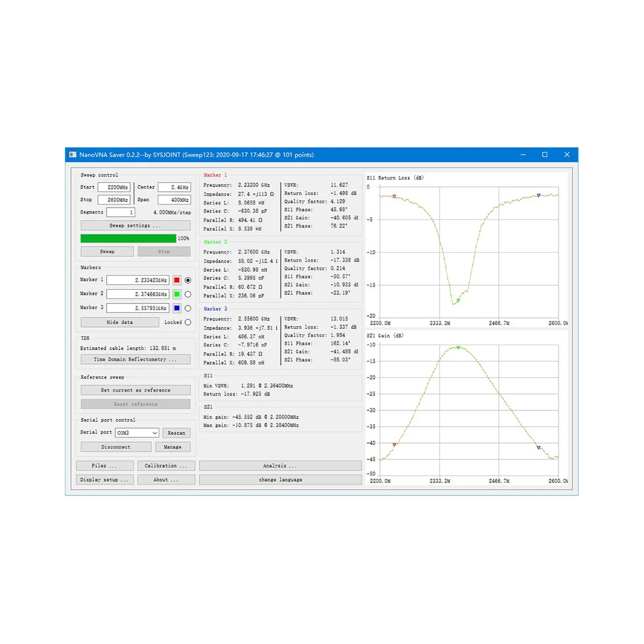Click the Start frequency input field

click(114, 187)
